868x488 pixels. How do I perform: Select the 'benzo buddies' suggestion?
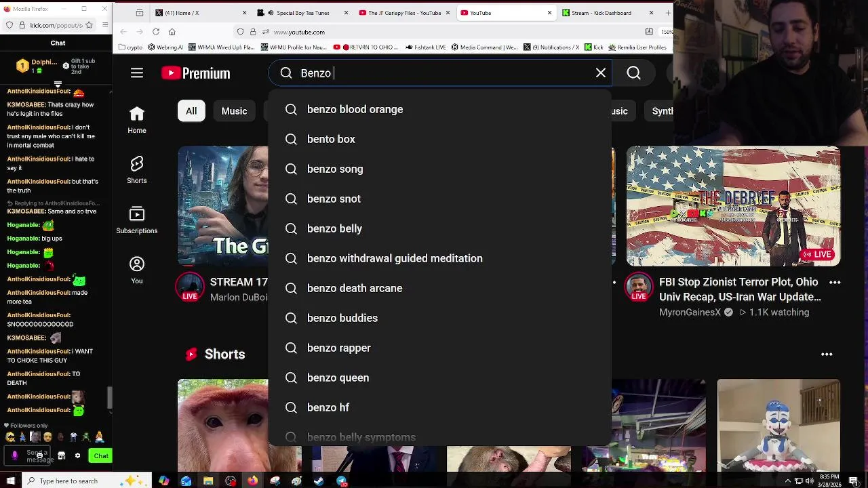440,318
